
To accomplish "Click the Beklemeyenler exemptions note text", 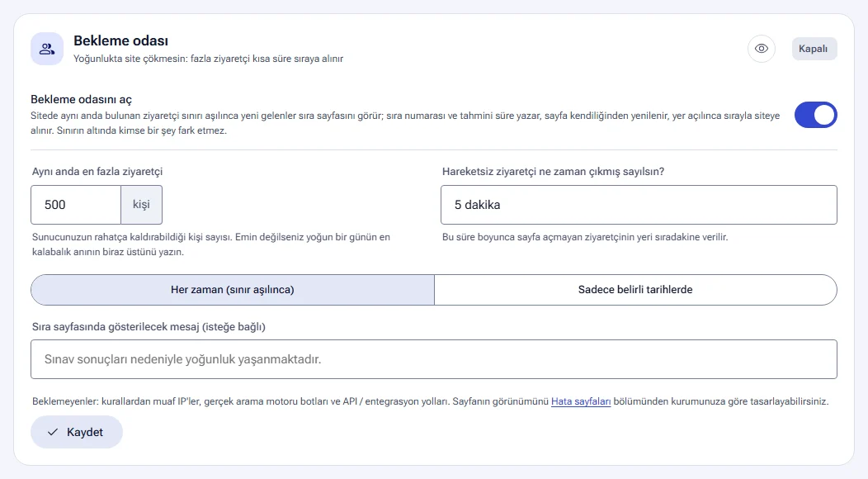I will point(430,401).
